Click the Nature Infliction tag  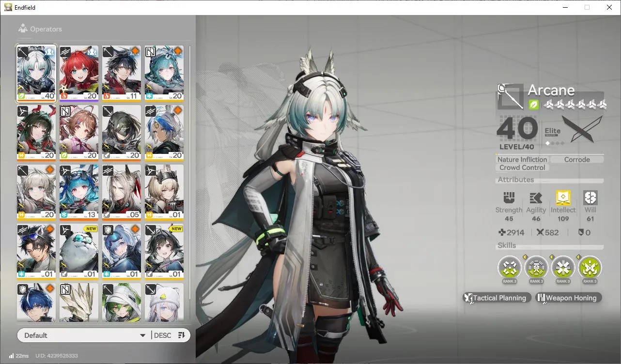click(x=522, y=159)
